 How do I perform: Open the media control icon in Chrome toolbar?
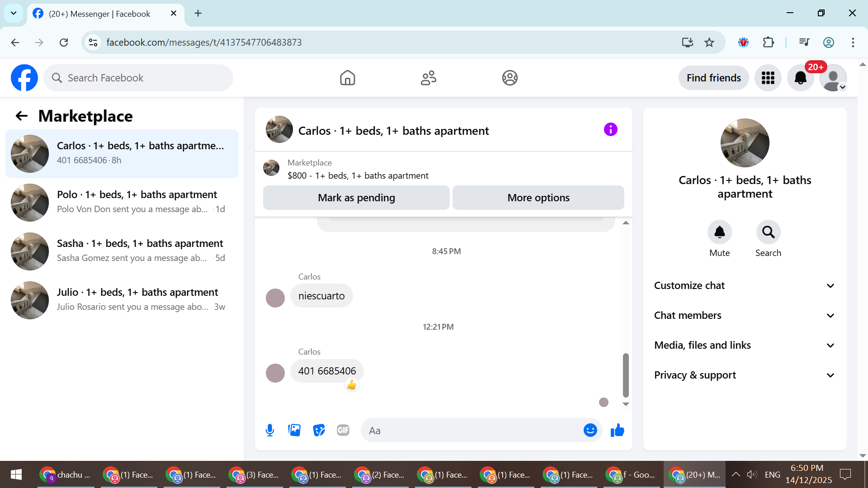pos(804,43)
